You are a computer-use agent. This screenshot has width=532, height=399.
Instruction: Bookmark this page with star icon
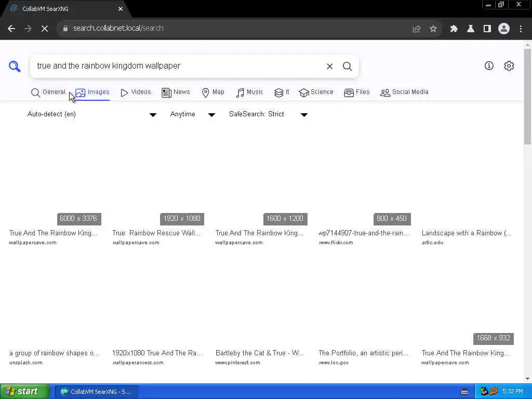[433, 29]
